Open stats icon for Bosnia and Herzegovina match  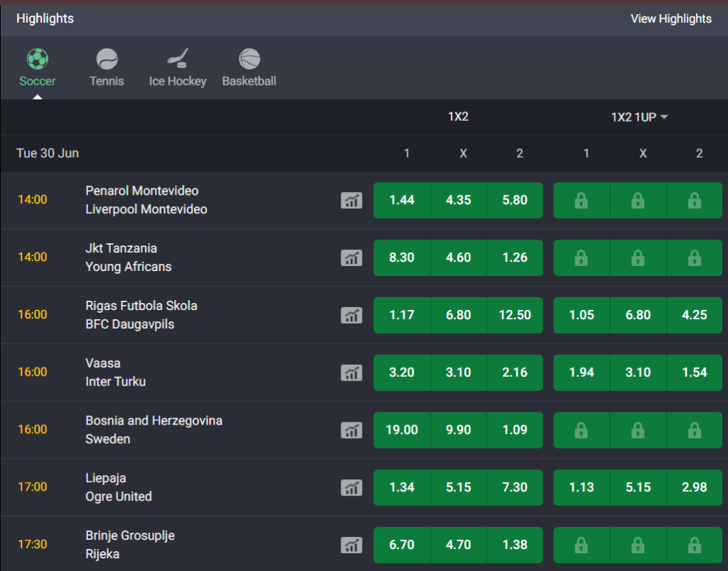tap(351, 430)
